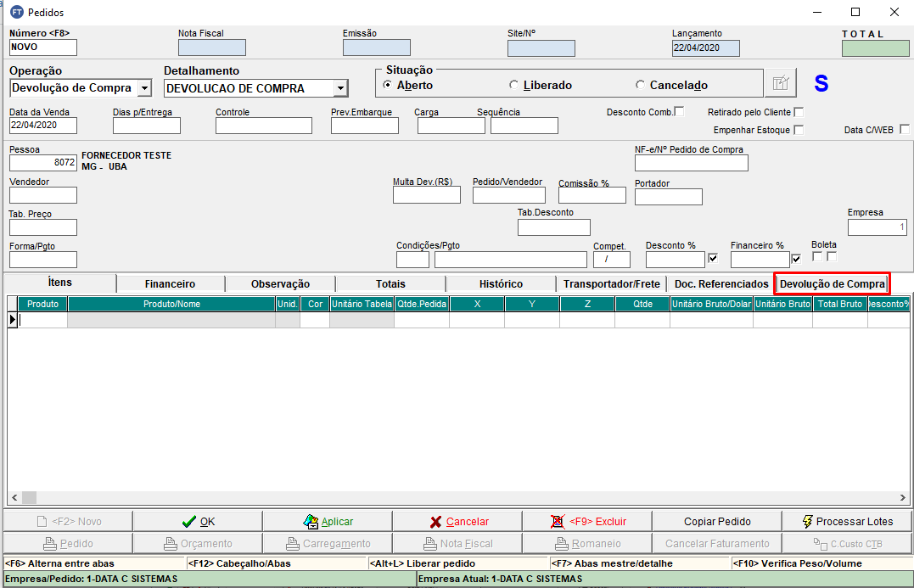Click the Total Bruto column header

(840, 304)
